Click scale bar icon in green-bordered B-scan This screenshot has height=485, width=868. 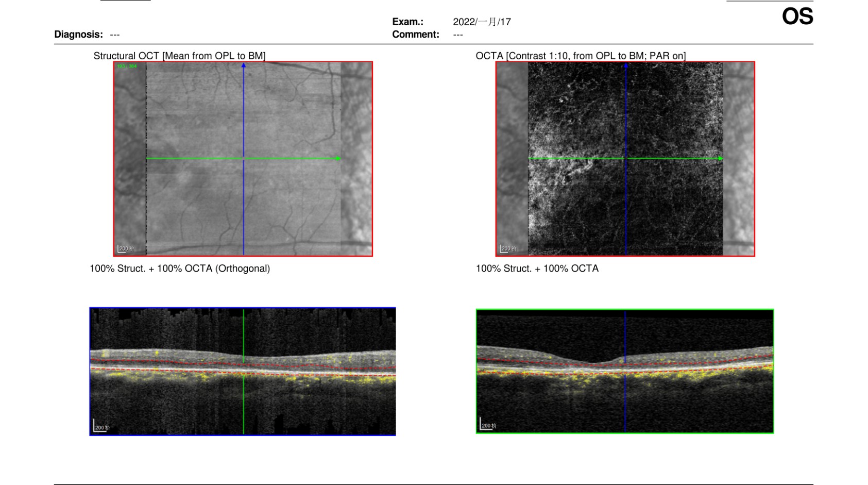[x=488, y=424]
